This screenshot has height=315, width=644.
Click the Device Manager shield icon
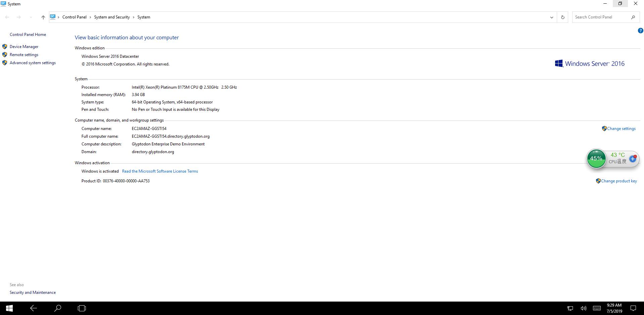(x=5, y=47)
